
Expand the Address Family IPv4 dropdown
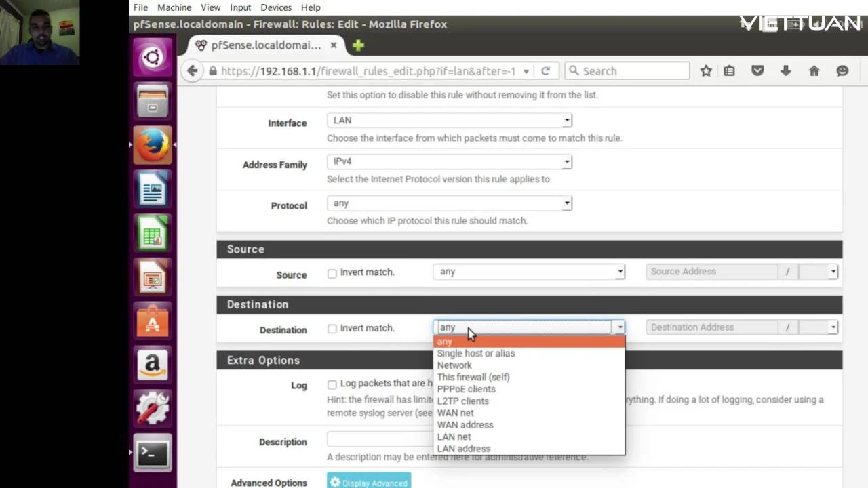click(449, 162)
